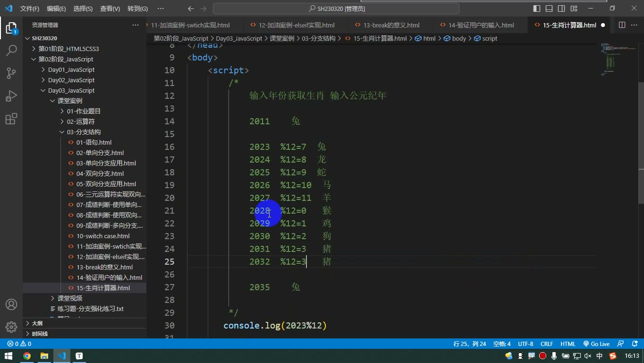Image resolution: width=644 pixels, height=363 pixels.
Task: Toggle Chinese input mode indicator 中
Action: pos(600,356)
